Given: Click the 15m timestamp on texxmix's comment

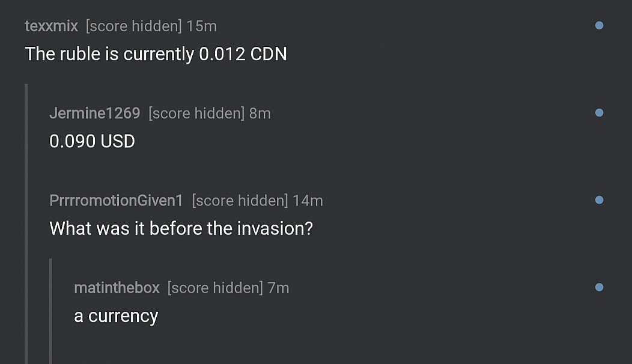Looking at the screenshot, I should [x=201, y=26].
